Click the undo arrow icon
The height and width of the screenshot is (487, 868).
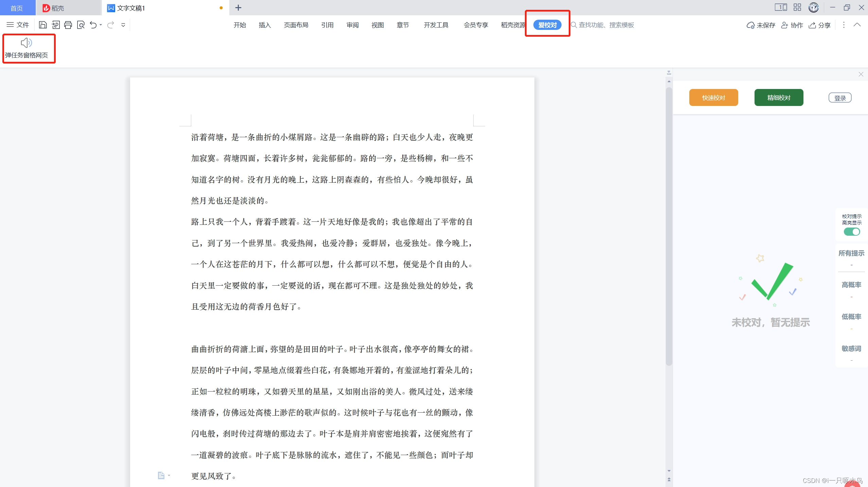[x=93, y=25]
